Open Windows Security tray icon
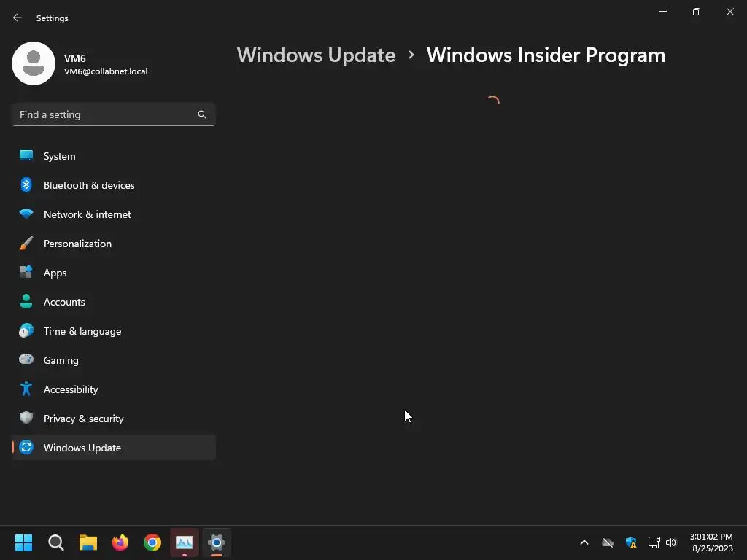This screenshot has height=560, width=747. click(x=631, y=542)
